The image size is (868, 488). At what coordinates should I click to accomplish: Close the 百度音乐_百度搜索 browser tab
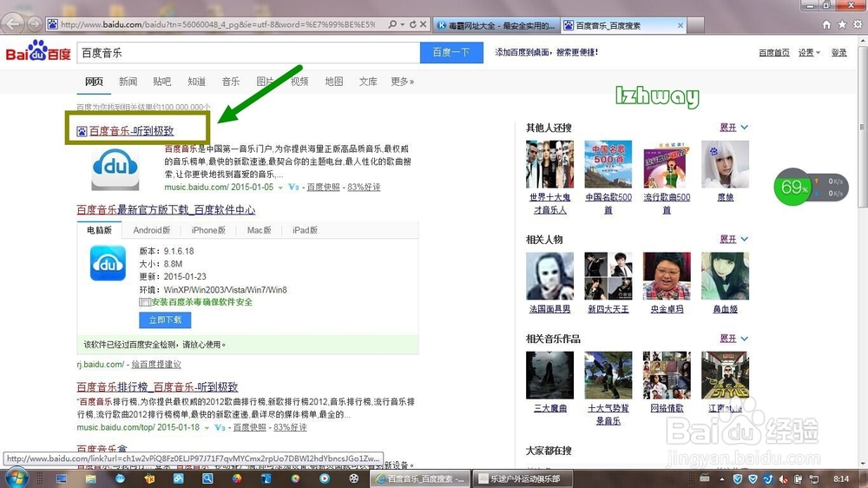click(681, 25)
